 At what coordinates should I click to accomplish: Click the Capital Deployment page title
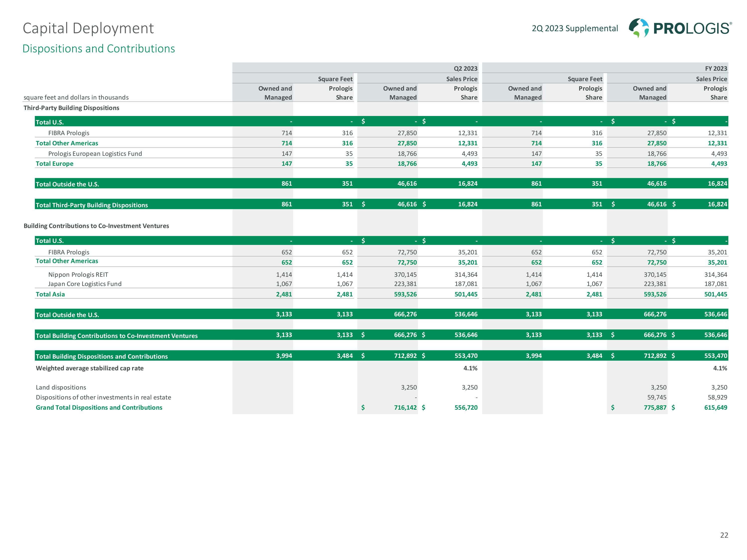click(x=88, y=28)
